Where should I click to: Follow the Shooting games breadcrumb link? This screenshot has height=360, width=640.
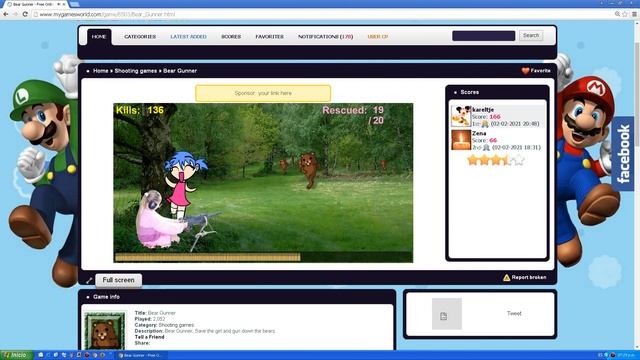coord(136,71)
